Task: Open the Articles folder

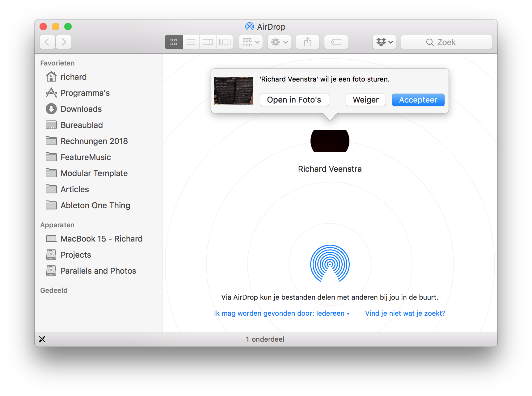Action: click(98, 189)
